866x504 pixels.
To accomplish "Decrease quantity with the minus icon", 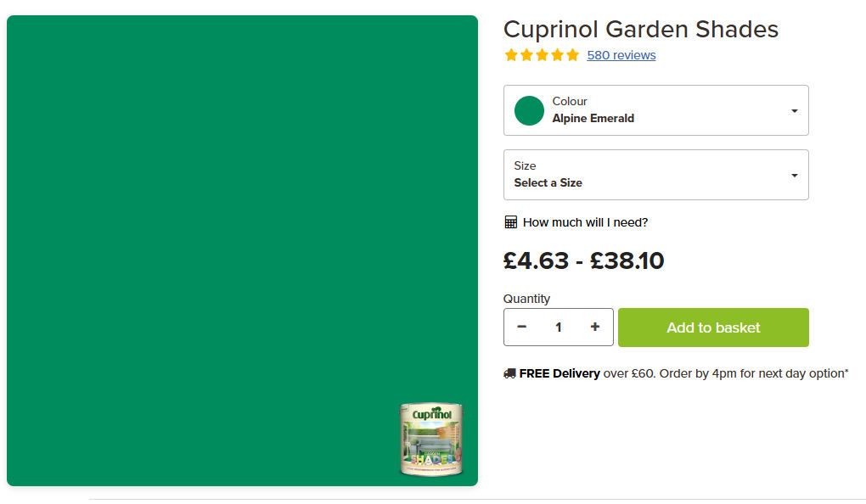I will click(x=521, y=327).
